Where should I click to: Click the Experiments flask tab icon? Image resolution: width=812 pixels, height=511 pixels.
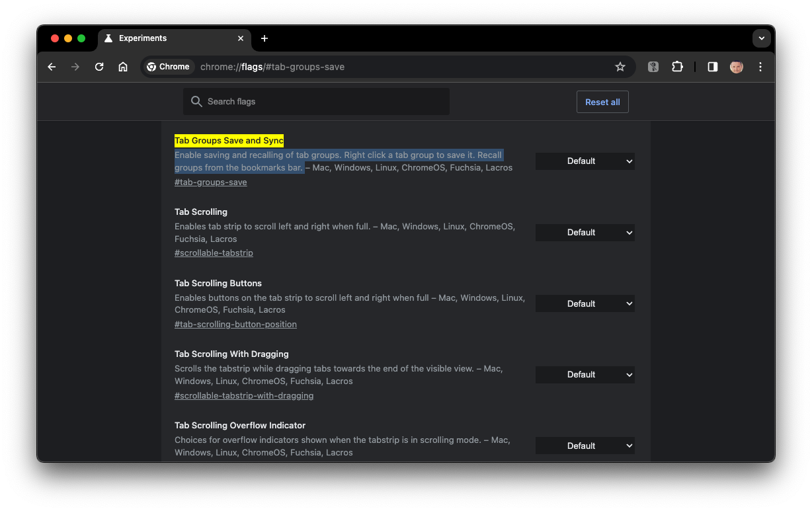click(108, 38)
